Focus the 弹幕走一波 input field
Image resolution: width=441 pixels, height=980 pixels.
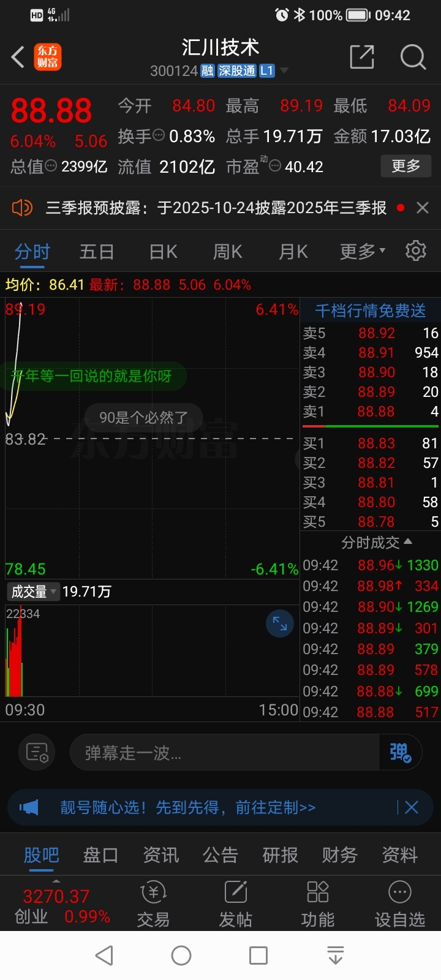pyautogui.click(x=225, y=753)
